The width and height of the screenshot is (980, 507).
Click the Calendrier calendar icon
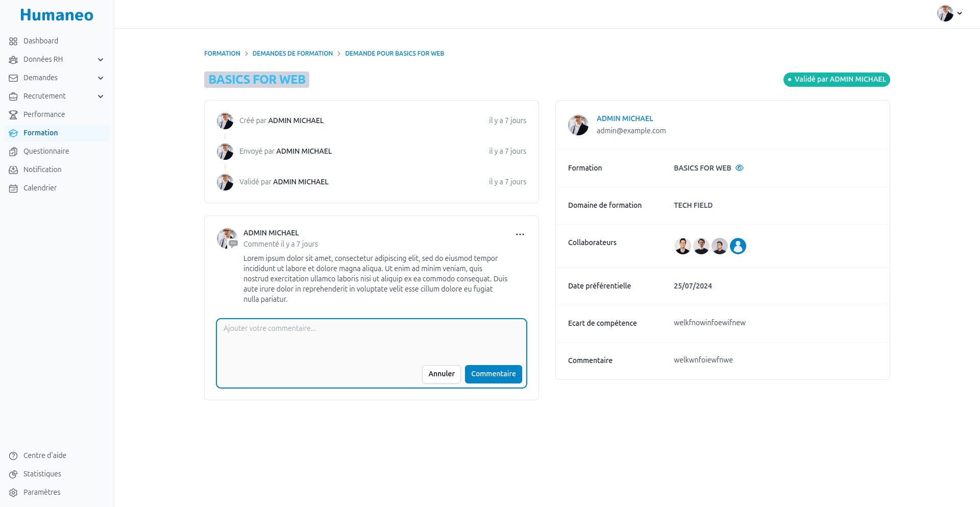click(x=13, y=188)
